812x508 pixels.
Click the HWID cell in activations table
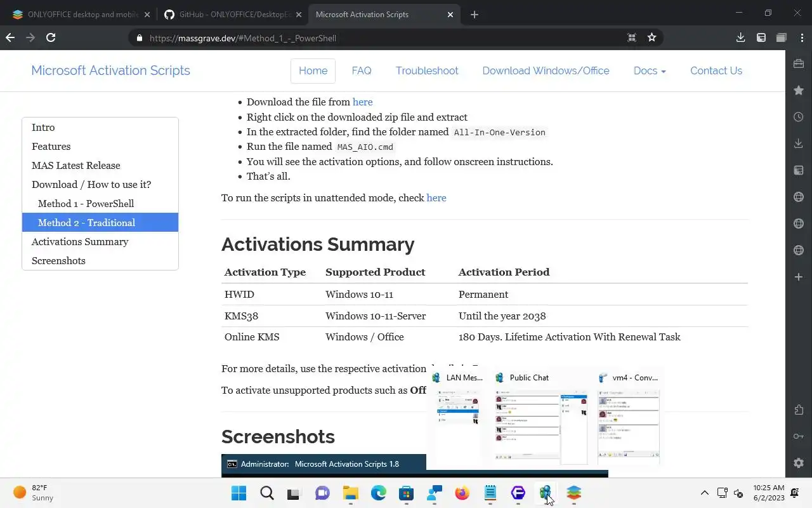pos(272,294)
